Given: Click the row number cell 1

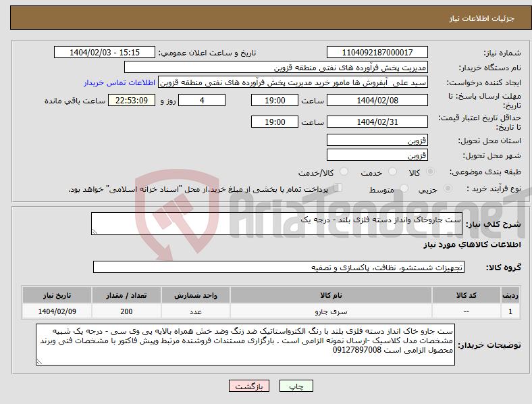Looking at the screenshot, I should click(x=510, y=311).
